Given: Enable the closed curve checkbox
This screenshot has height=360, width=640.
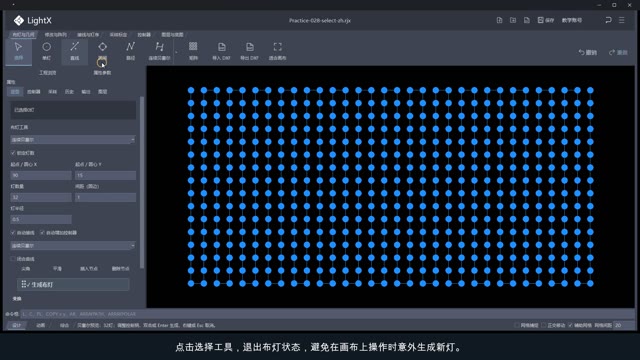Looking at the screenshot, I should pos(13,259).
